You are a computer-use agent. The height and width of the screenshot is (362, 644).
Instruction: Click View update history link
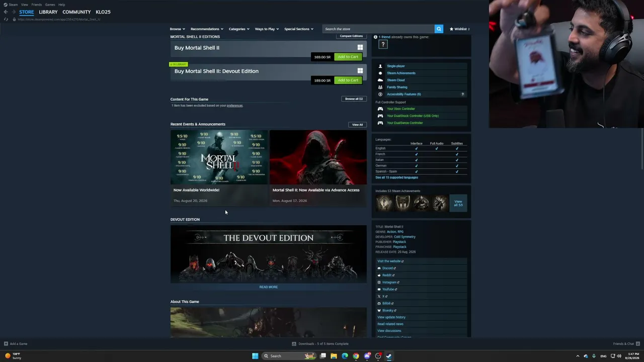pos(391,317)
